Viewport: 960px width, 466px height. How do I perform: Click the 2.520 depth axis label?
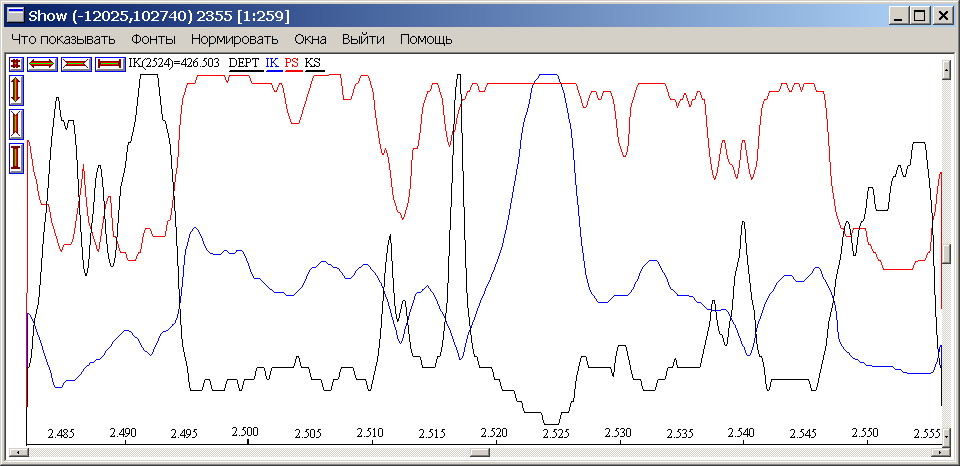pyautogui.click(x=495, y=435)
